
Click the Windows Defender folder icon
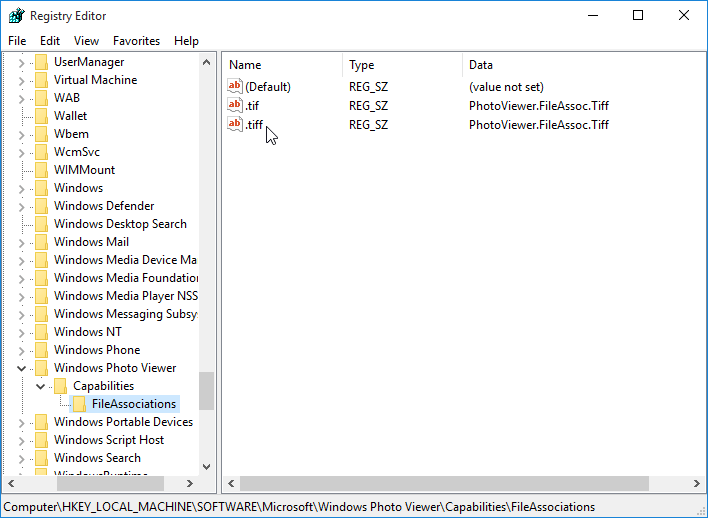point(41,206)
